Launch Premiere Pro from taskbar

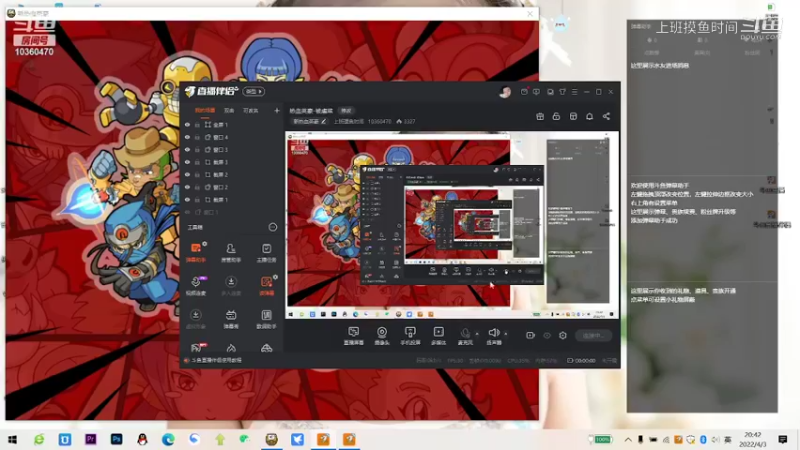click(90, 439)
